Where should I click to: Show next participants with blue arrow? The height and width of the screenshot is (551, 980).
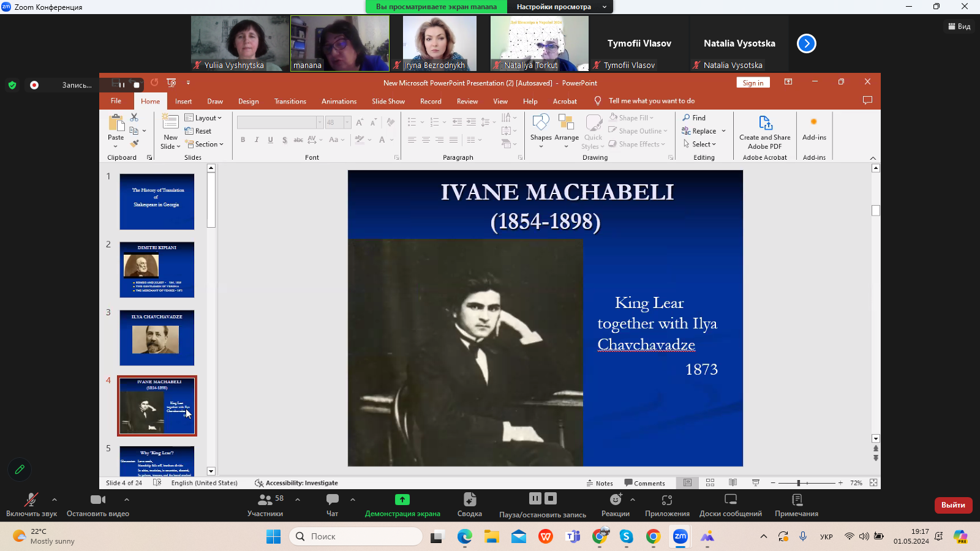click(x=806, y=43)
